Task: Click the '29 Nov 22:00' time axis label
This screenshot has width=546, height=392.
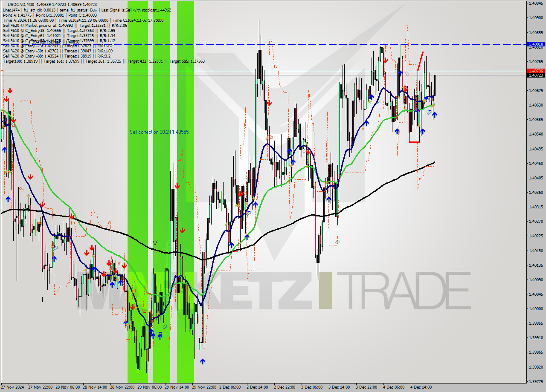Action: click(204, 387)
